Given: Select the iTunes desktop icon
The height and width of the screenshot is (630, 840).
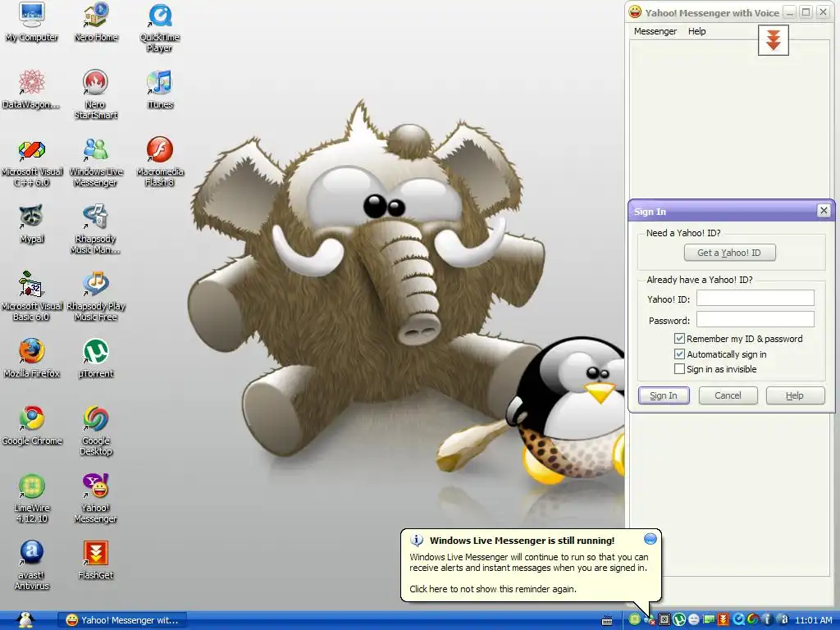Looking at the screenshot, I should click(160, 89).
